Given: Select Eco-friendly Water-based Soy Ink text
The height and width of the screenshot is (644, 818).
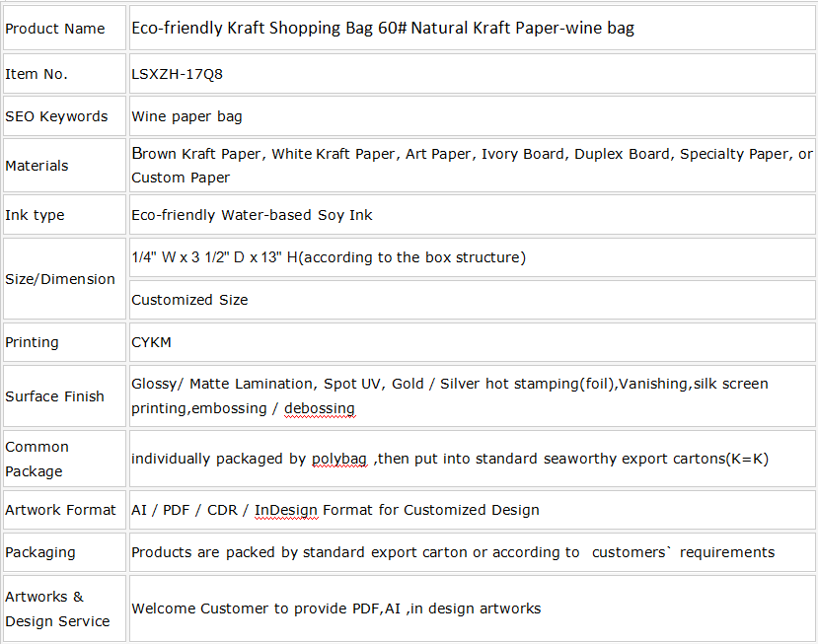Looking at the screenshot, I should pyautogui.click(x=252, y=215).
